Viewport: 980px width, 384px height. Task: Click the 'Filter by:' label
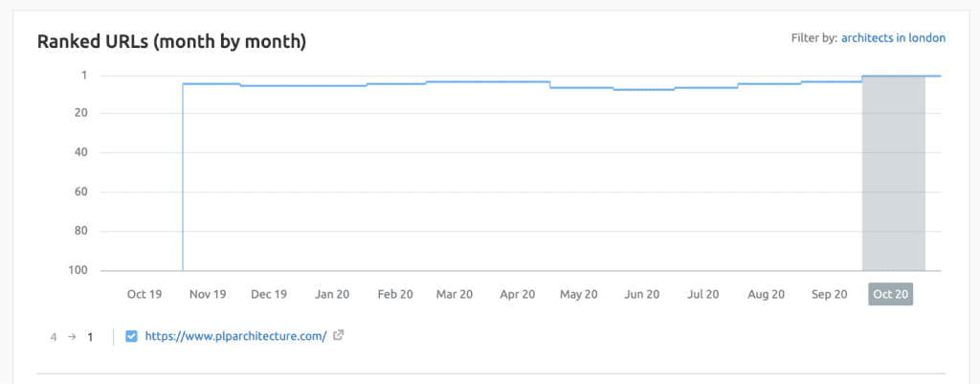tap(813, 38)
